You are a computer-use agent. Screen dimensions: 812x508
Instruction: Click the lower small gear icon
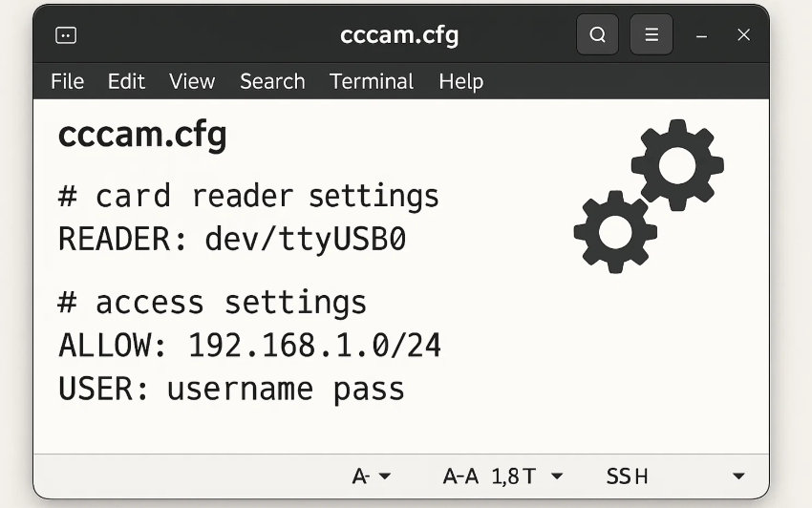coord(615,232)
